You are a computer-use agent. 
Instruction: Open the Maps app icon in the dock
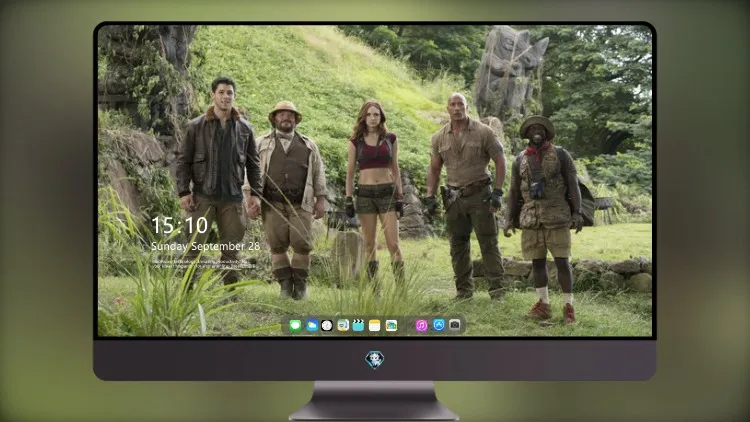pos(343,326)
